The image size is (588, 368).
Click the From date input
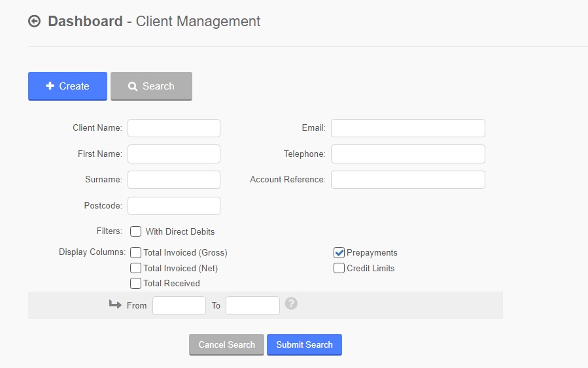[179, 305]
